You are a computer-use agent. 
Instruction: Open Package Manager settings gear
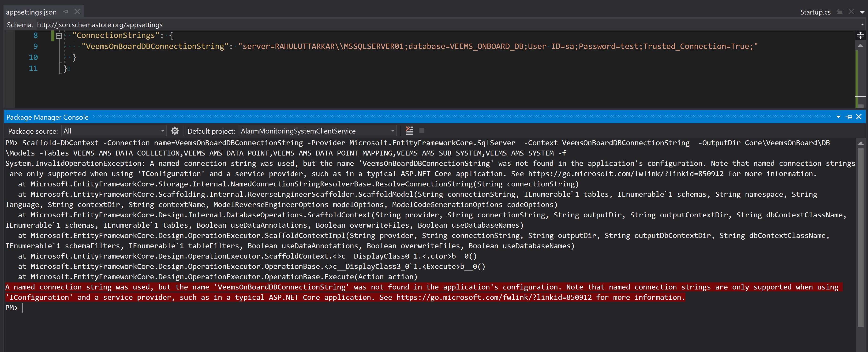(175, 131)
